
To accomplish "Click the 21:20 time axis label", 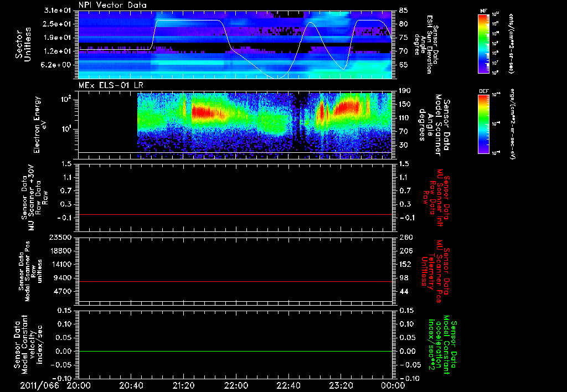I will coord(184,385).
